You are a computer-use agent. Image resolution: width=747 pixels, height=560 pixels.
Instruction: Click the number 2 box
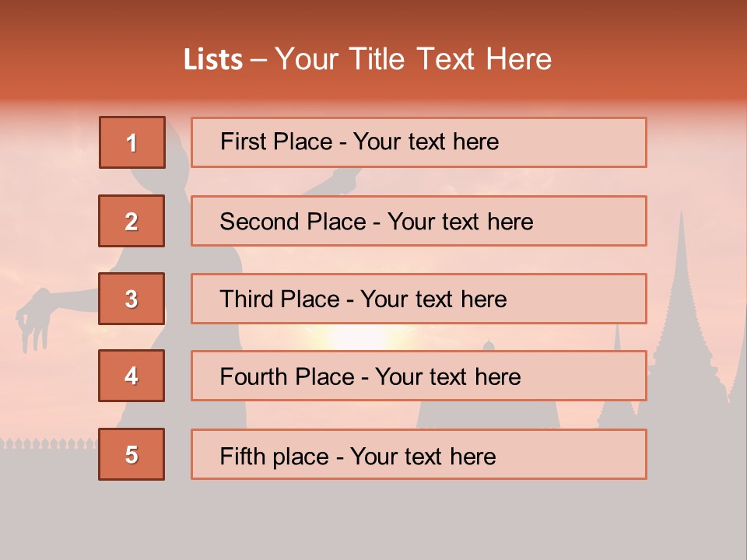pos(132,221)
